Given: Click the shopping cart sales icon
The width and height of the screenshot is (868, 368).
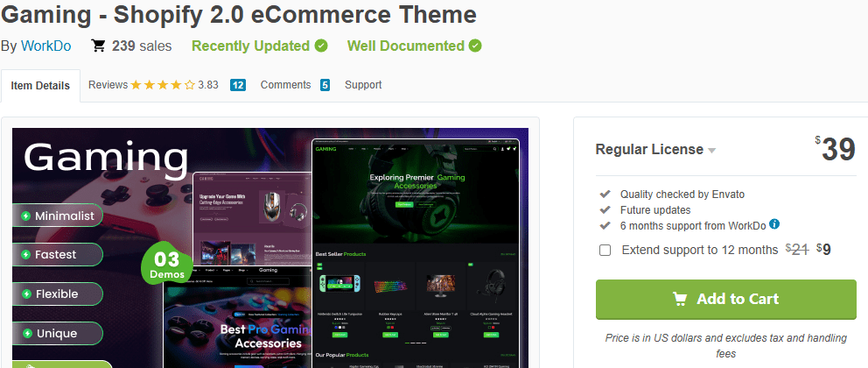Looking at the screenshot, I should (99, 46).
